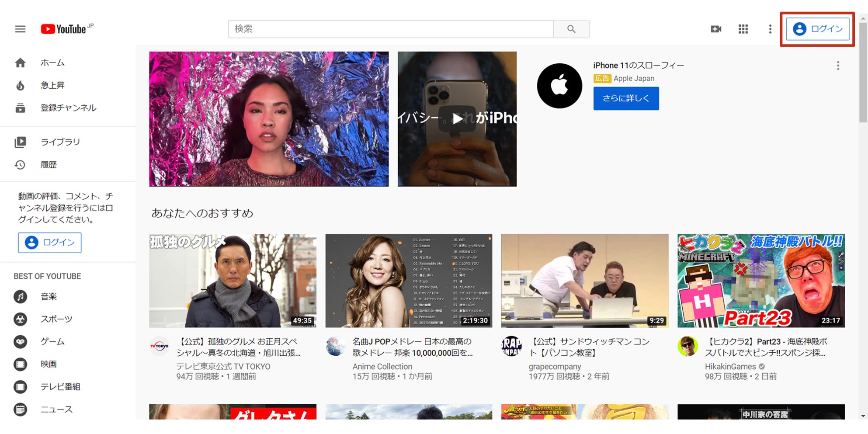Viewport: 868px width, 434px height.
Task: Open テレビ東京公式 TV TOKYO channel name
Action: coord(223,367)
